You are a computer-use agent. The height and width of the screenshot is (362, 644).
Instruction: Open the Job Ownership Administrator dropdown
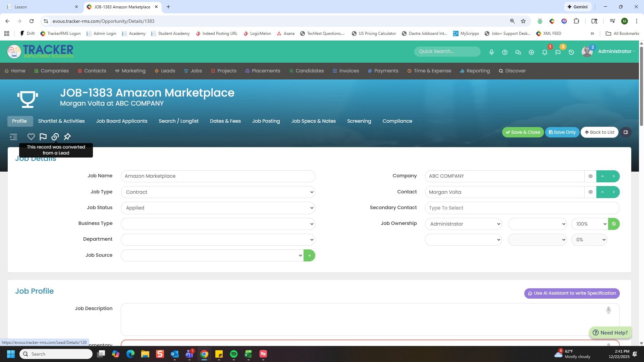(464, 224)
